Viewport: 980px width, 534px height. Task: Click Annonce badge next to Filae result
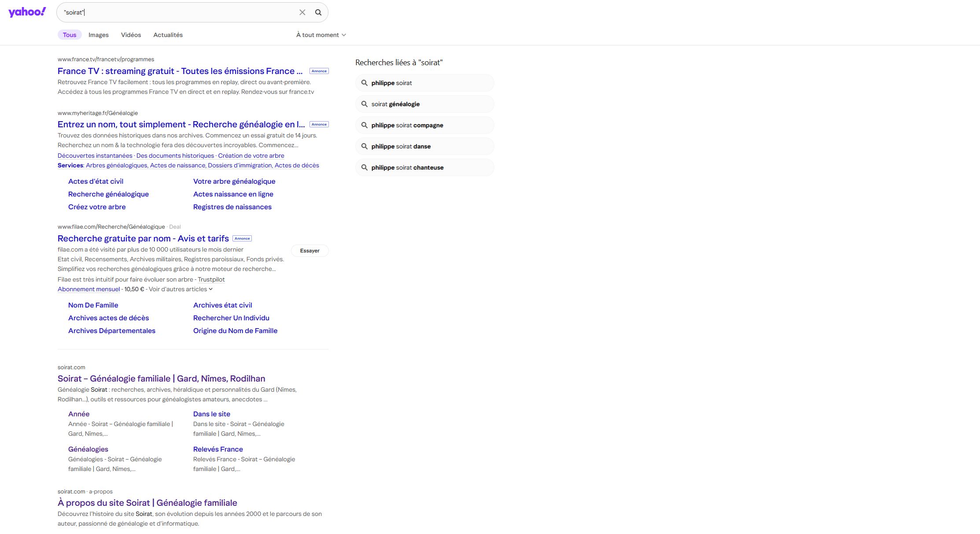(x=242, y=238)
